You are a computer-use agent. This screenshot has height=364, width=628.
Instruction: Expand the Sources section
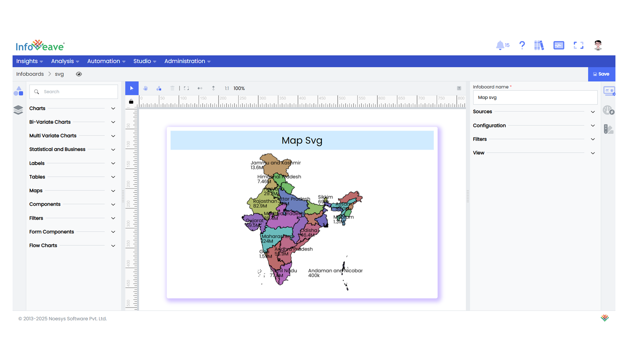(534, 112)
